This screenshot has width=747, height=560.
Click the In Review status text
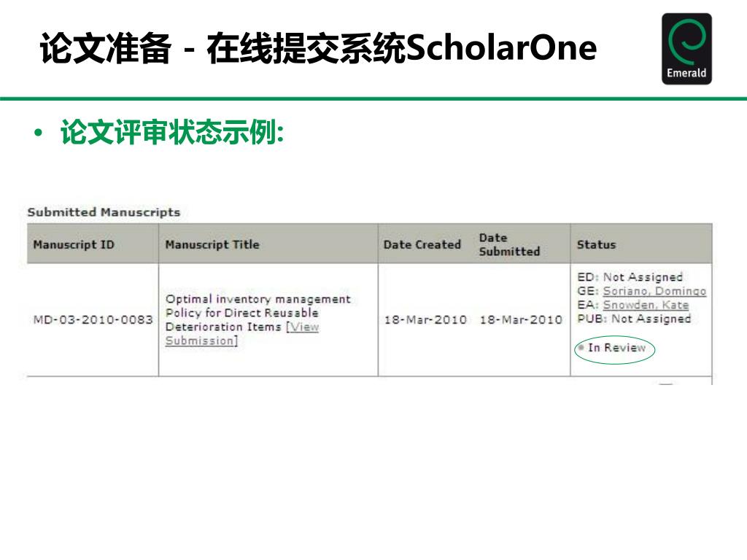pos(617,348)
